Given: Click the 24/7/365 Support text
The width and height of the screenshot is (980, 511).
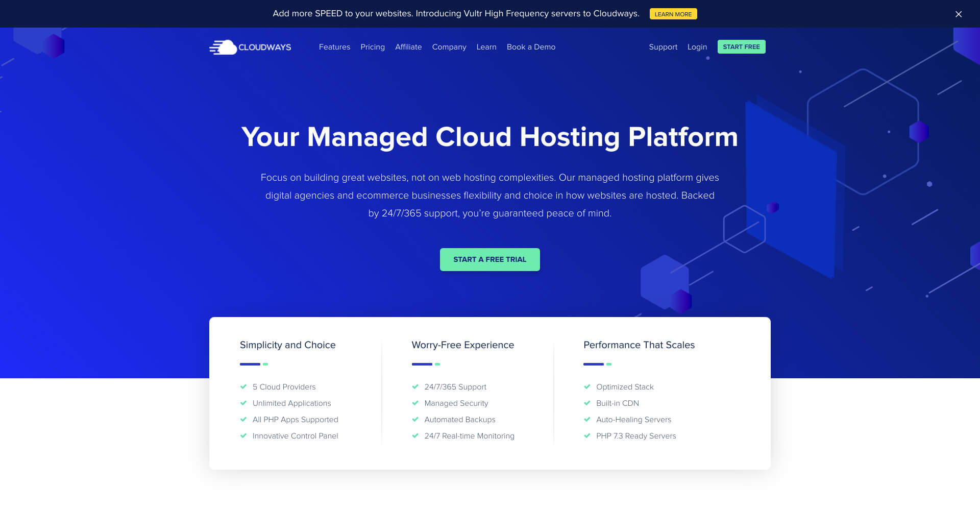Looking at the screenshot, I should coord(455,387).
